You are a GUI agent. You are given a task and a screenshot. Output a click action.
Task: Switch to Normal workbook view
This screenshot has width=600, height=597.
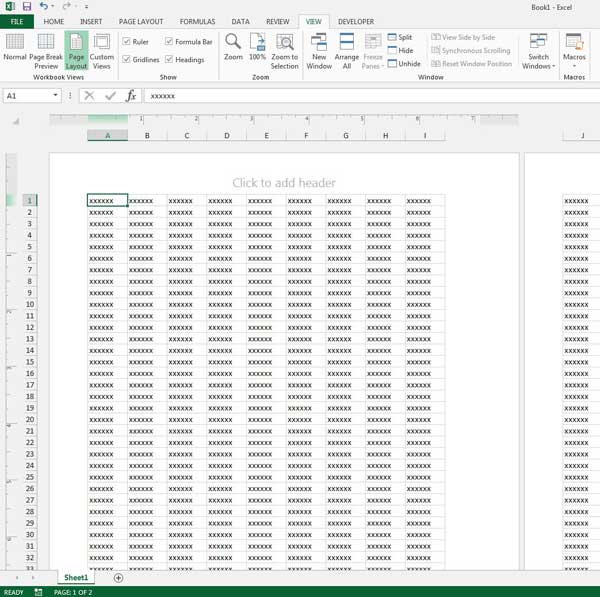pos(15,49)
